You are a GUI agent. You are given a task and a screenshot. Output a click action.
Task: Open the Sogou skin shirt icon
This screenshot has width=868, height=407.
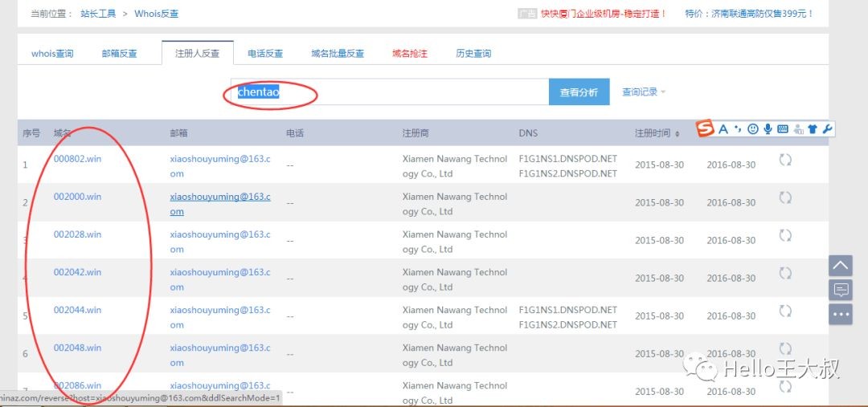click(812, 128)
